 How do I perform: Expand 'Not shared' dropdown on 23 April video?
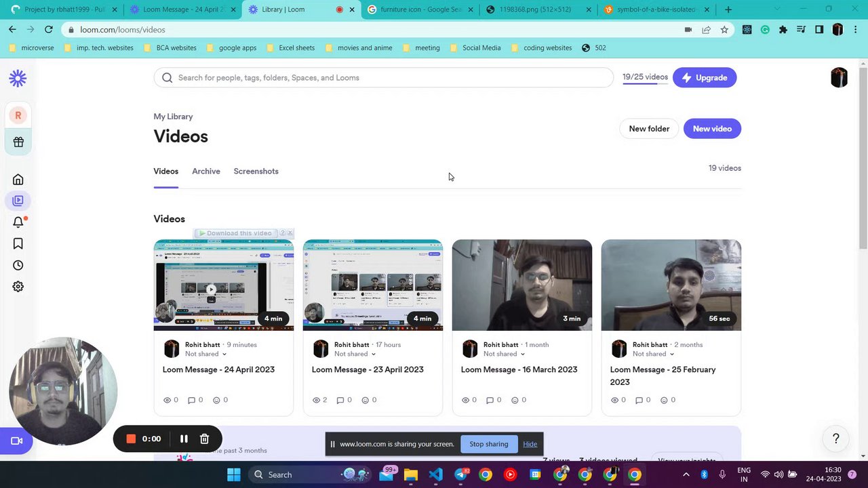[x=355, y=354]
